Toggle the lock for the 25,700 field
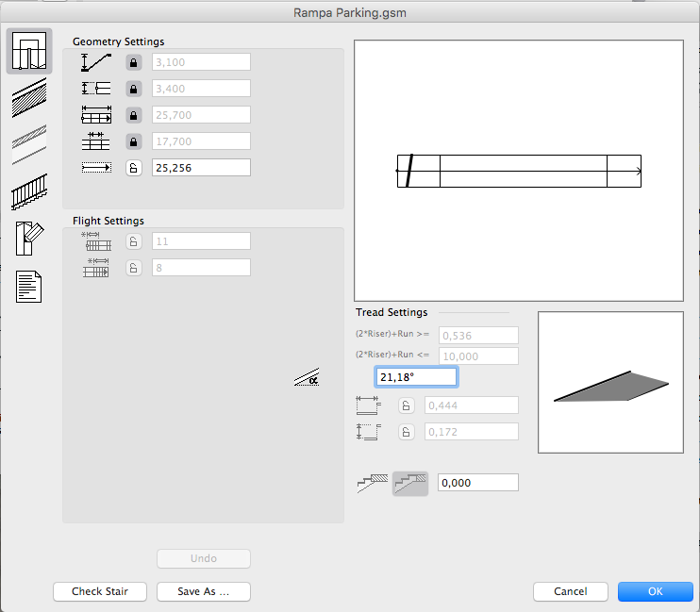This screenshot has height=612, width=700. [133, 115]
